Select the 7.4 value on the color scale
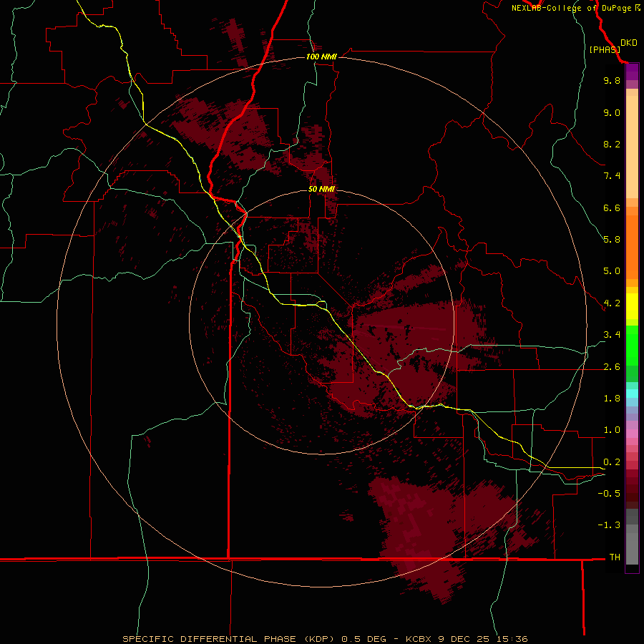Viewport: 644px width, 644px height. click(612, 176)
